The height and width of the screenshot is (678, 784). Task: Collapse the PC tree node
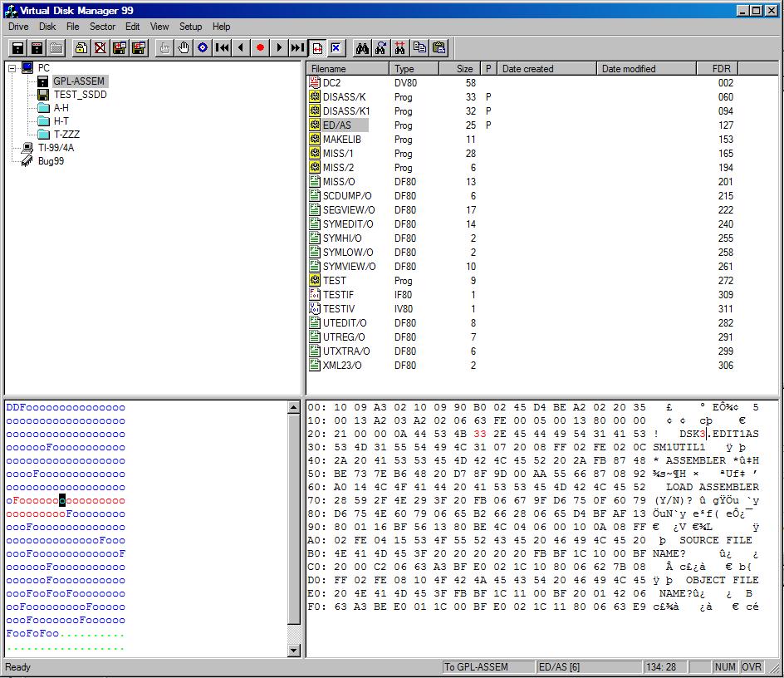point(12,68)
